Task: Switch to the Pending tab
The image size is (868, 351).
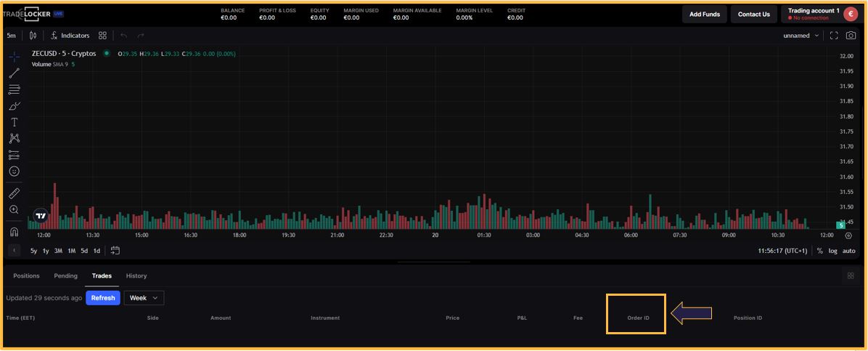Action: tap(65, 275)
